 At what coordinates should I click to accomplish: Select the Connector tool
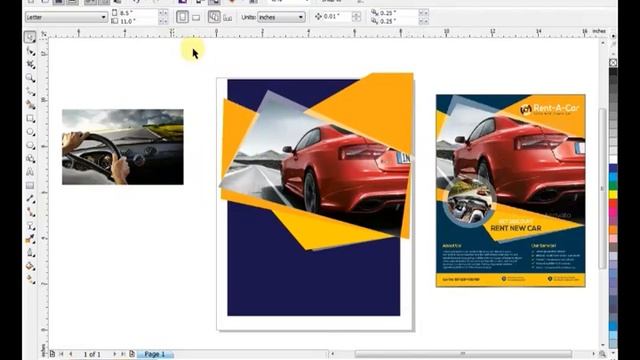[x=30, y=212]
